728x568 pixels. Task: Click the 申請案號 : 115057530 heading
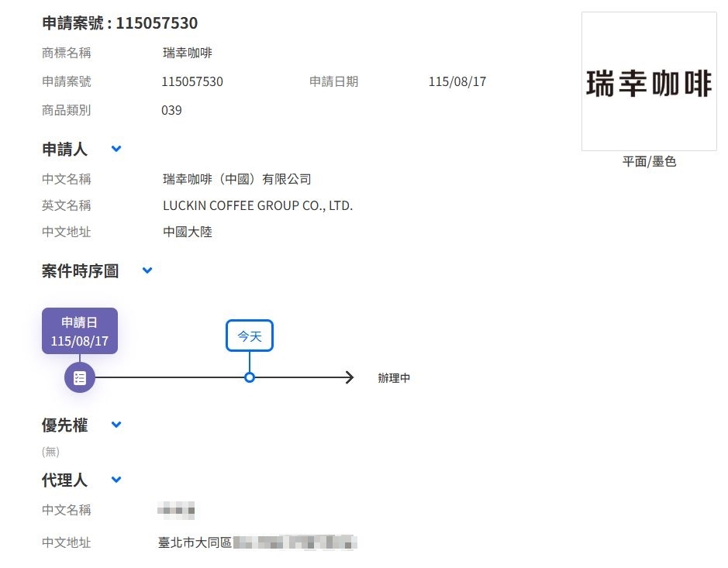120,22
